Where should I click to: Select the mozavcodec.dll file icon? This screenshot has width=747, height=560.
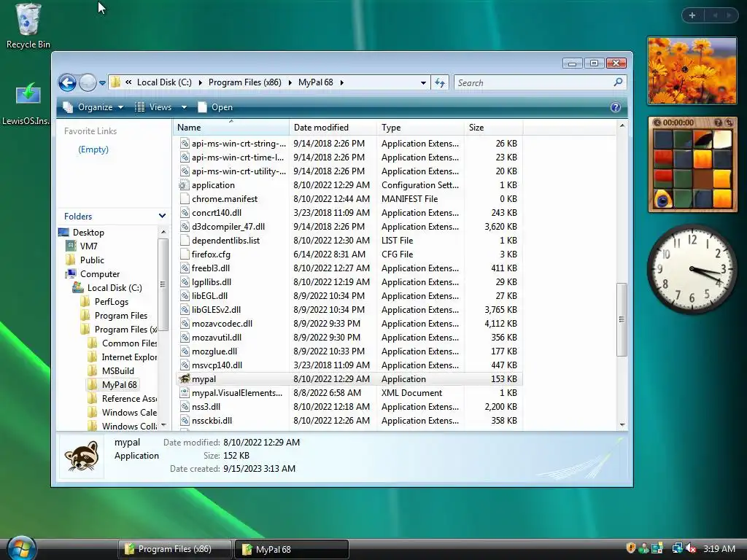tap(185, 323)
